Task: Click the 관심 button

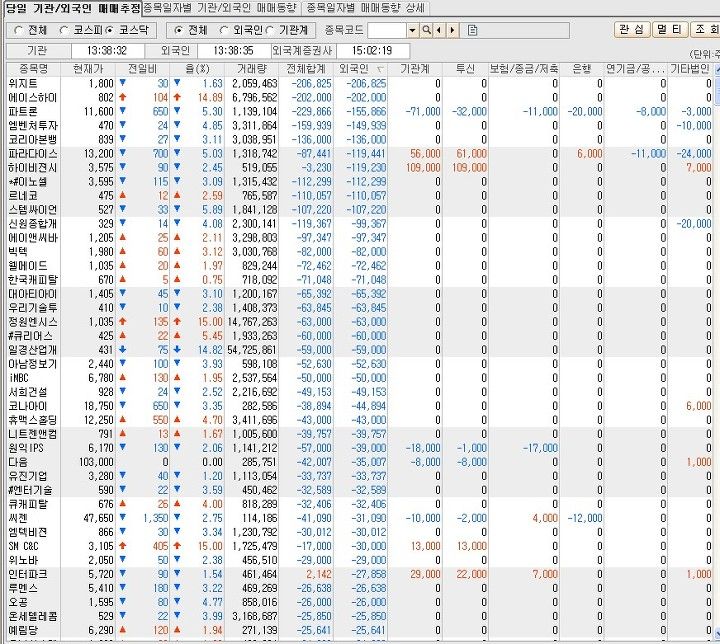Action: click(632, 29)
